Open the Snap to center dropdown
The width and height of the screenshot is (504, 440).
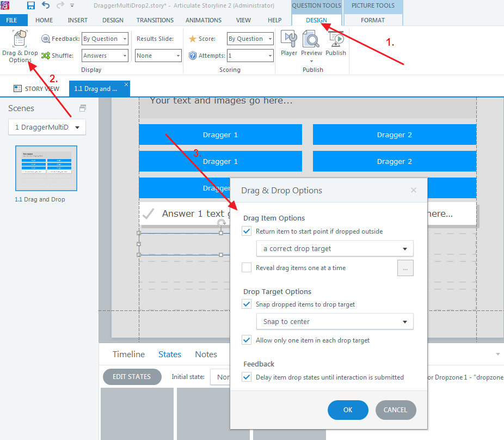(335, 322)
